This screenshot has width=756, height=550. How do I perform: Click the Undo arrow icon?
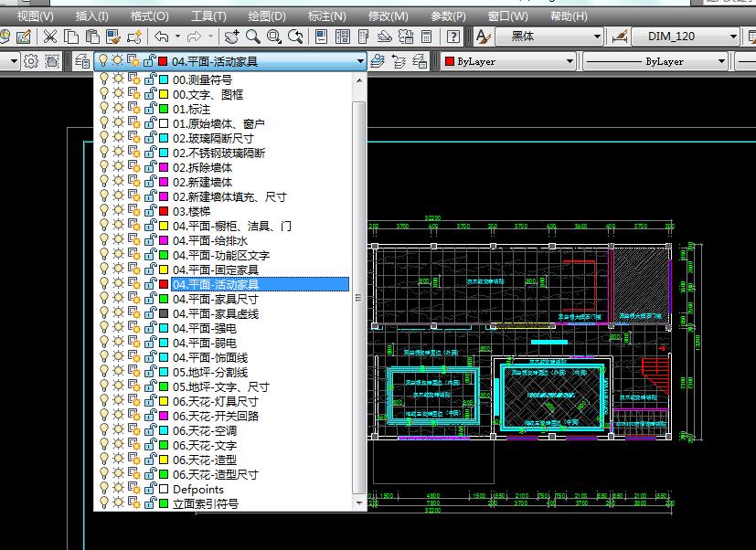161,37
